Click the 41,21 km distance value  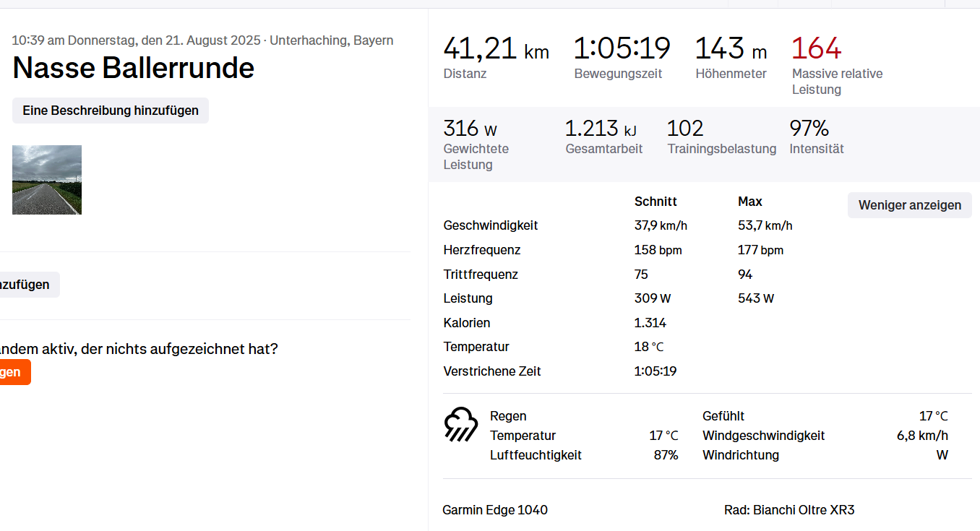click(x=496, y=48)
